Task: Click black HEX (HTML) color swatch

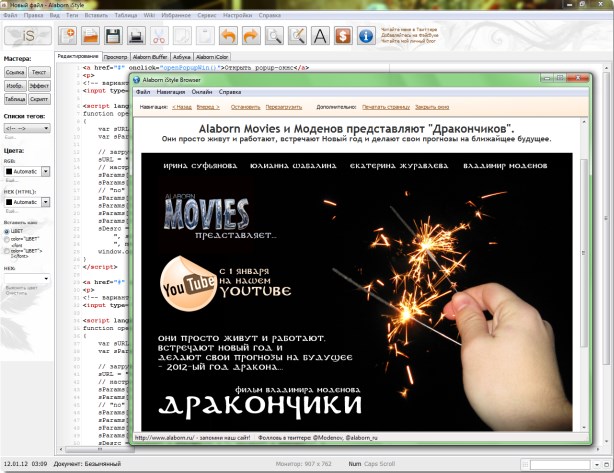Action: point(9,202)
